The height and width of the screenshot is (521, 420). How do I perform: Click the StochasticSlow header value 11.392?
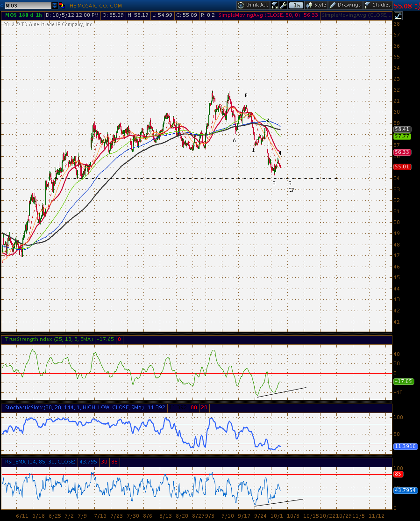[x=156, y=407]
